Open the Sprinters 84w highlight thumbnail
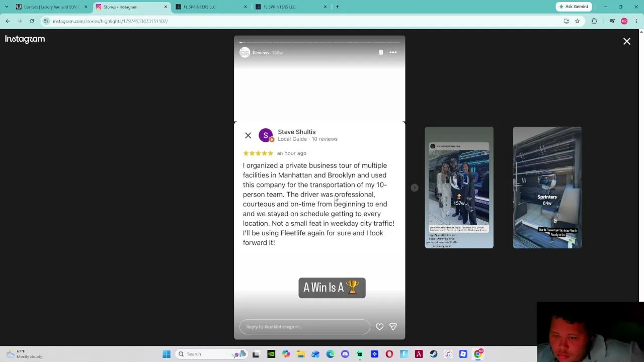Viewport: 644px width, 362px height. pyautogui.click(x=547, y=188)
